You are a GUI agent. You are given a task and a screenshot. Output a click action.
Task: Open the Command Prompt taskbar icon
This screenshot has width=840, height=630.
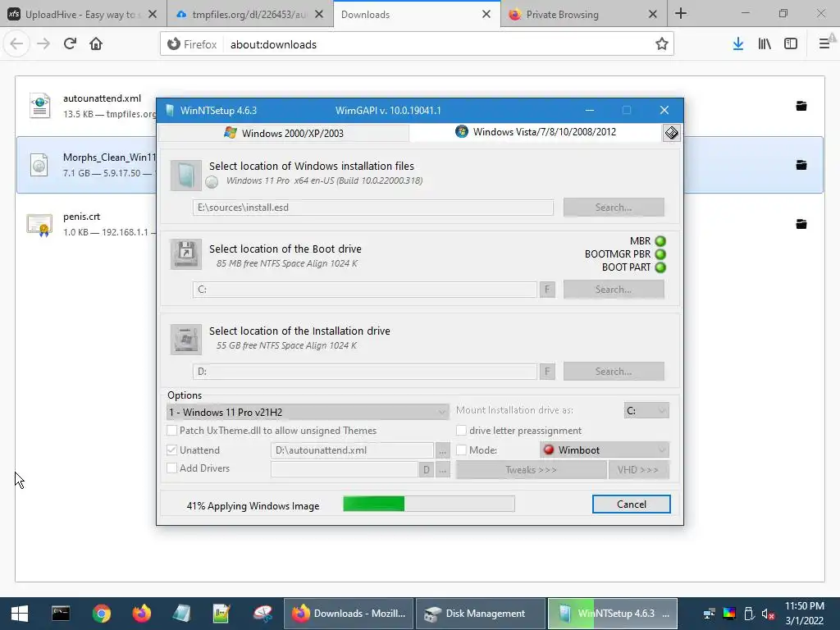pyautogui.click(x=61, y=614)
